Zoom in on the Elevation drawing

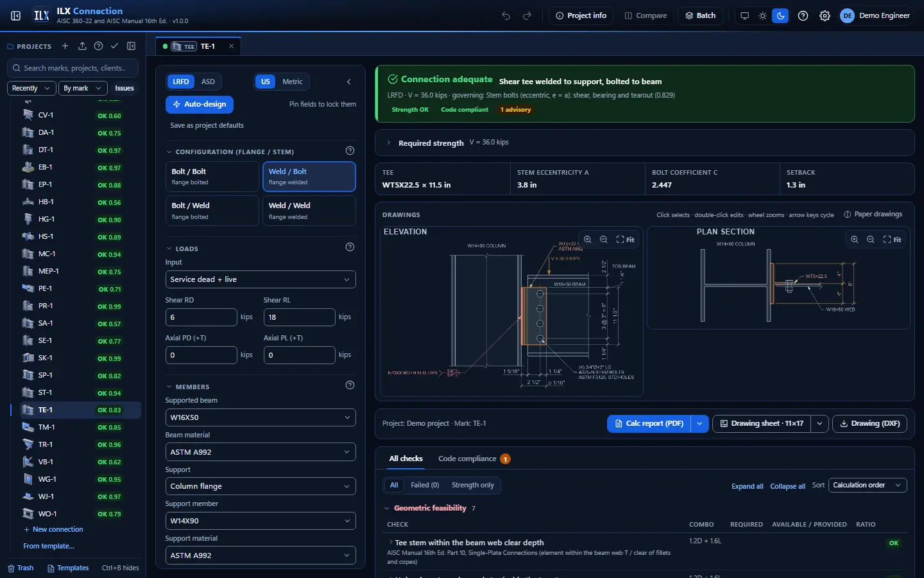click(588, 240)
